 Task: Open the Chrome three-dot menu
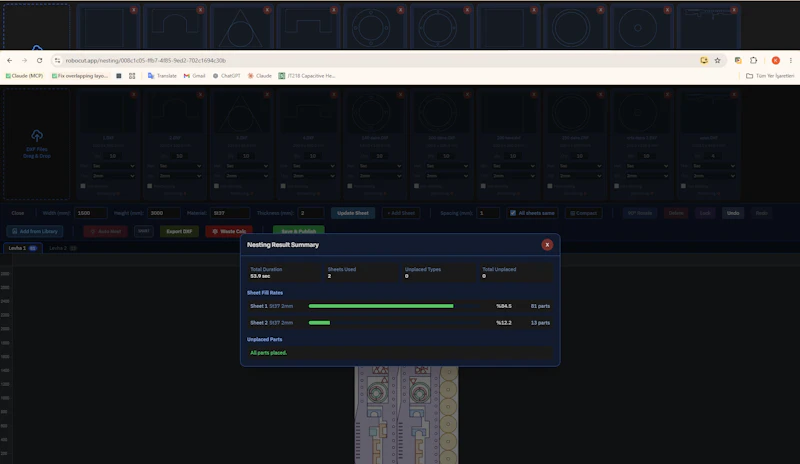click(x=791, y=60)
